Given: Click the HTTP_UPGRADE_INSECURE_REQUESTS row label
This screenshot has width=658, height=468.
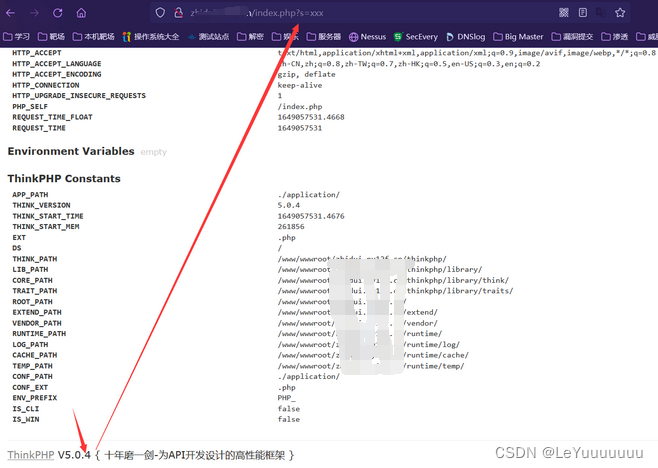Looking at the screenshot, I should (x=79, y=96).
